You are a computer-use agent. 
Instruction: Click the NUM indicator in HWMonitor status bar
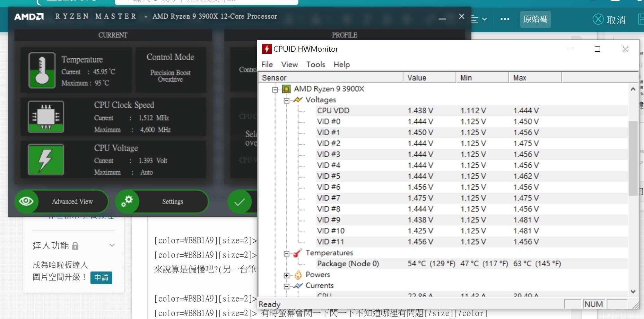[593, 304]
